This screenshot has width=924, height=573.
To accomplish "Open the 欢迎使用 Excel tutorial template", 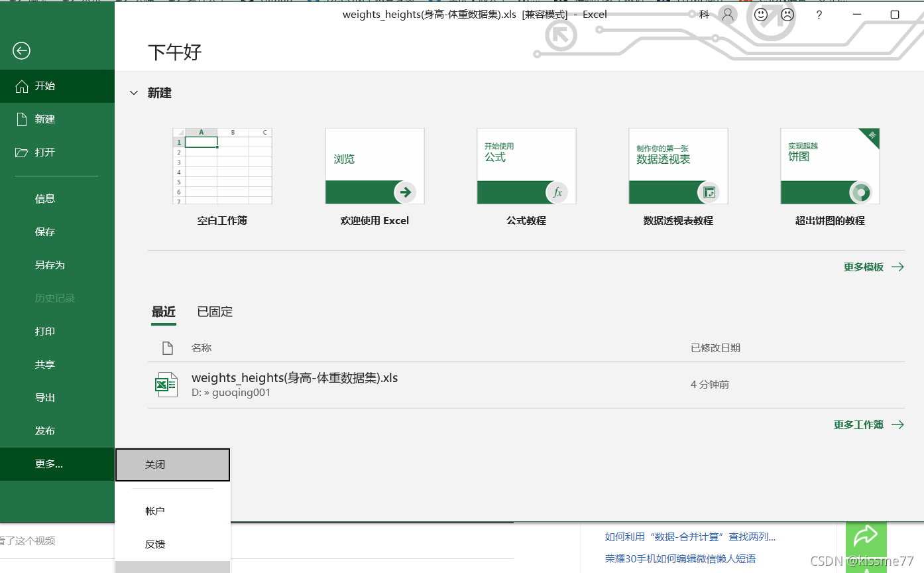I will [x=374, y=166].
